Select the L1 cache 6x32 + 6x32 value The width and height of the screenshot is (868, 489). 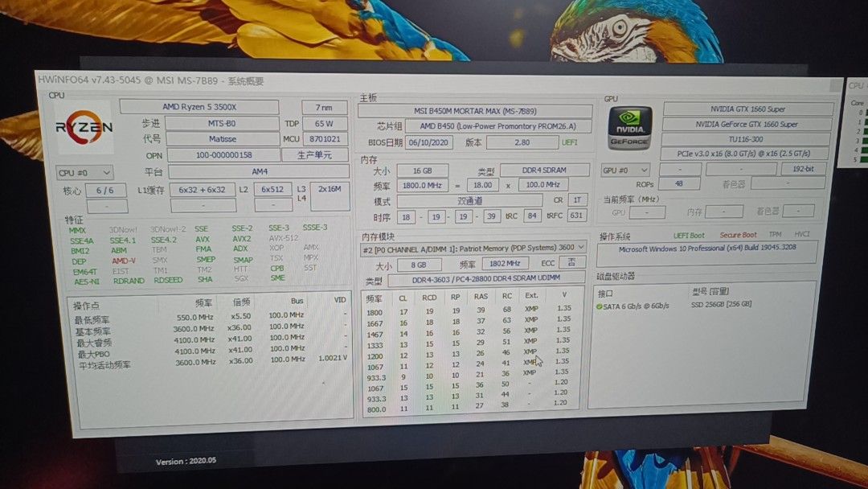[202, 189]
